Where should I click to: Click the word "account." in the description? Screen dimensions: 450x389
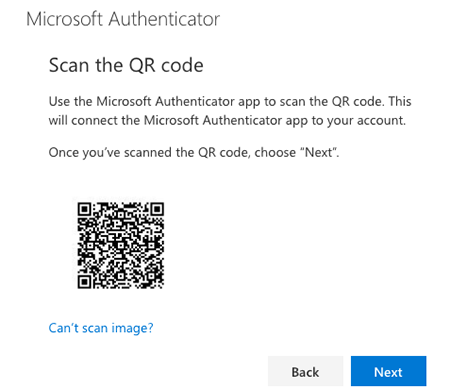381,121
